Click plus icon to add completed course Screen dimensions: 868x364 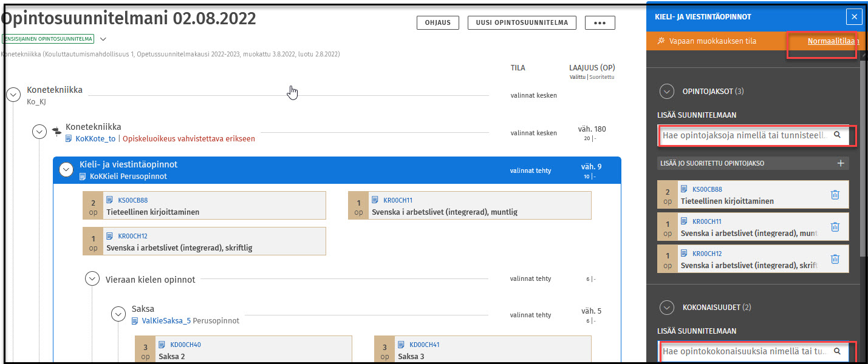[841, 163]
